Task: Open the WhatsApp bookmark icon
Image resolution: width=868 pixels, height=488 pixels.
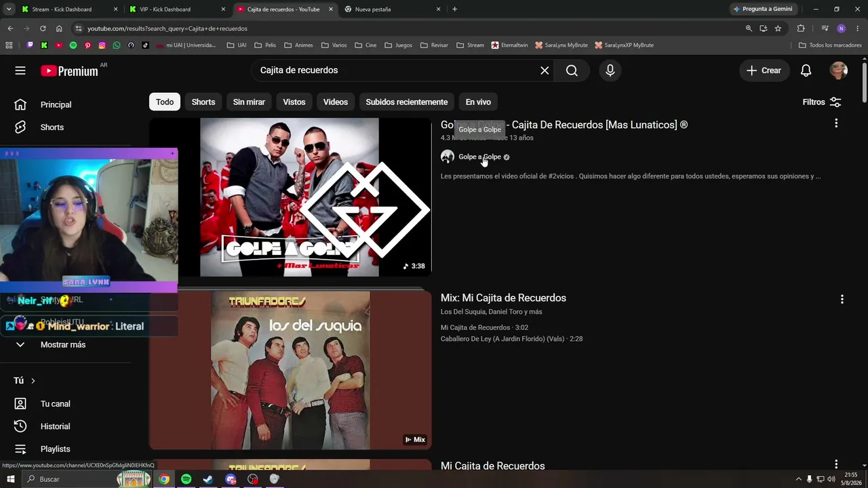Action: pyautogui.click(x=117, y=45)
